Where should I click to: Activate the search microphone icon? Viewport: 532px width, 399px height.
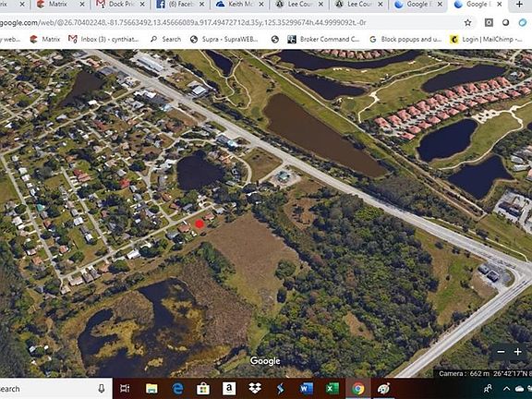[x=101, y=389]
